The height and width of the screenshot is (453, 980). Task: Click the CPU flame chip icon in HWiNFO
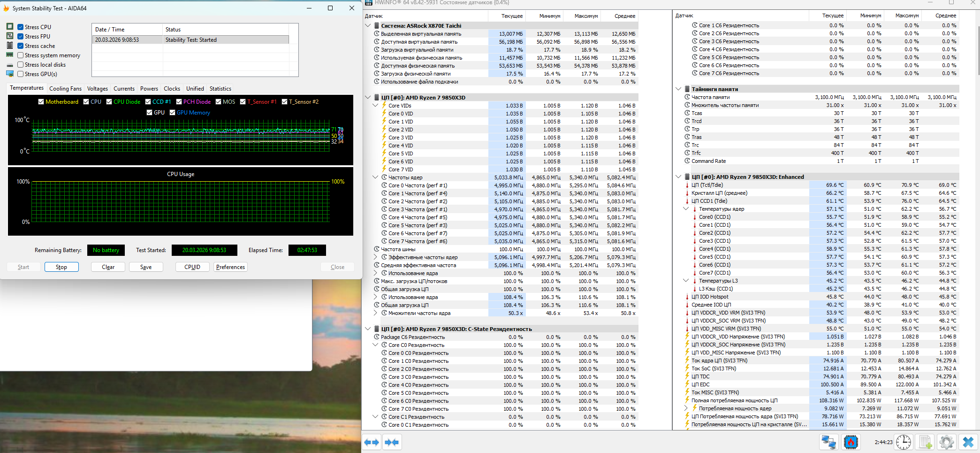(851, 442)
